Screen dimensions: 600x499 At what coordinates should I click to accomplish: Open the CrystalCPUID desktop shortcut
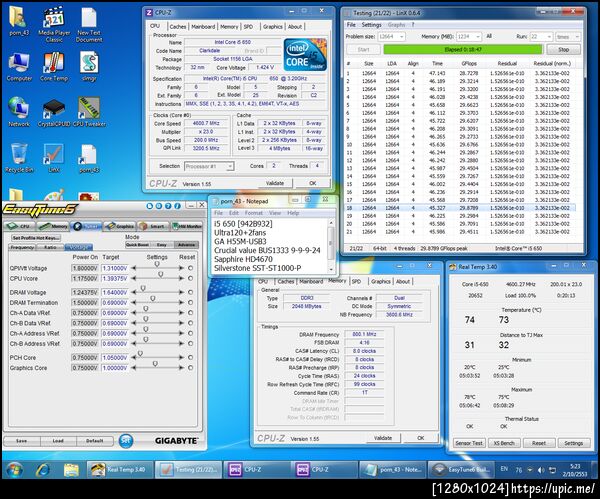(x=54, y=112)
